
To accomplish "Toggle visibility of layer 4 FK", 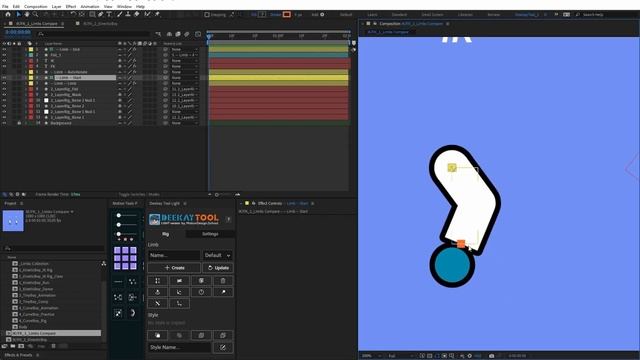I will pyautogui.click(x=4, y=66).
